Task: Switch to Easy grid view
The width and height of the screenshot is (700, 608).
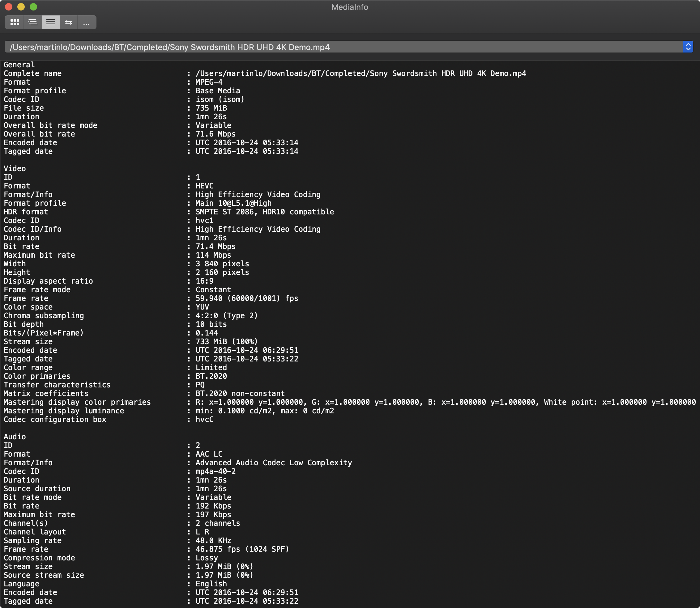Action: 15,22
